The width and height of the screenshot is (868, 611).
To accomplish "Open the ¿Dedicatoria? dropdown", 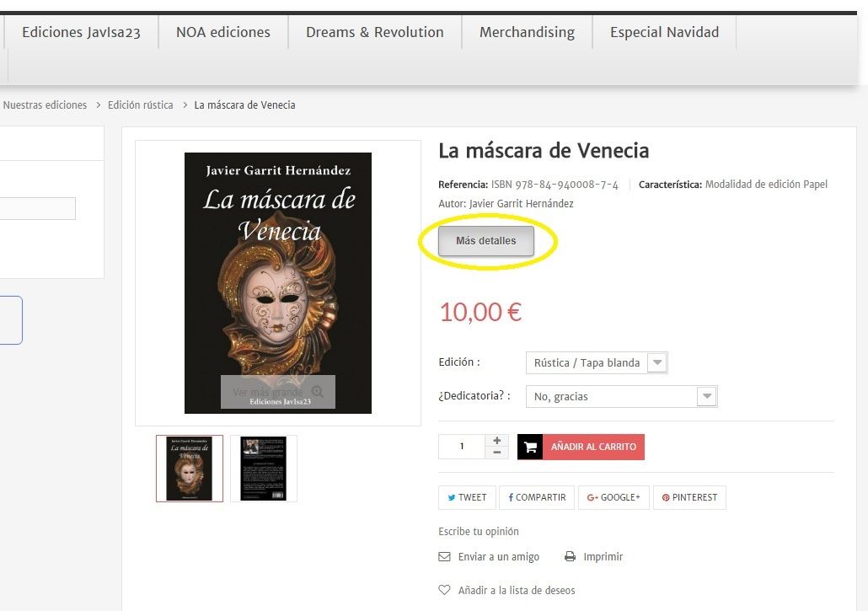I will (621, 396).
